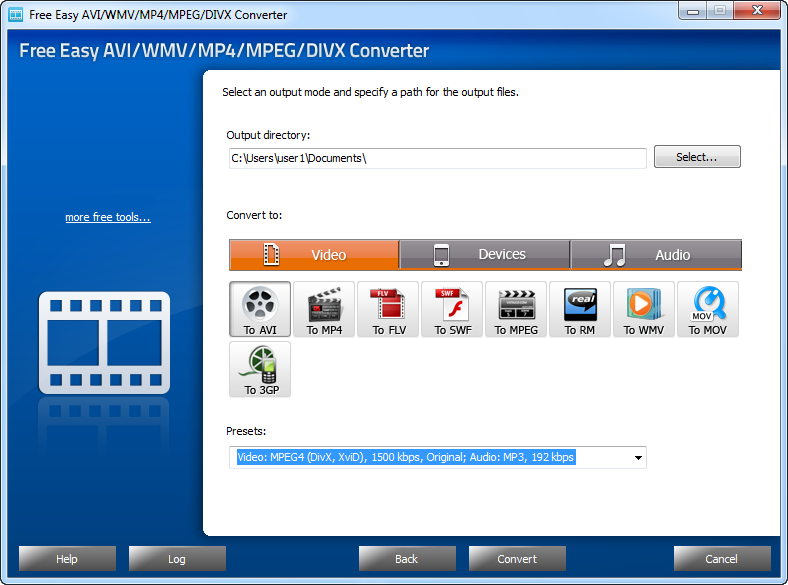Open the Presets dropdown arrow

[x=638, y=457]
